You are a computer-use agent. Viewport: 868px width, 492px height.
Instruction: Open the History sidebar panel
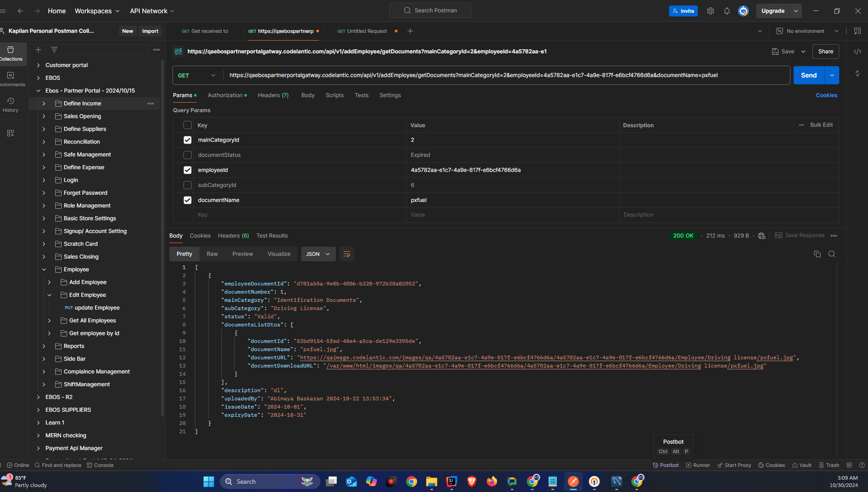[10, 104]
